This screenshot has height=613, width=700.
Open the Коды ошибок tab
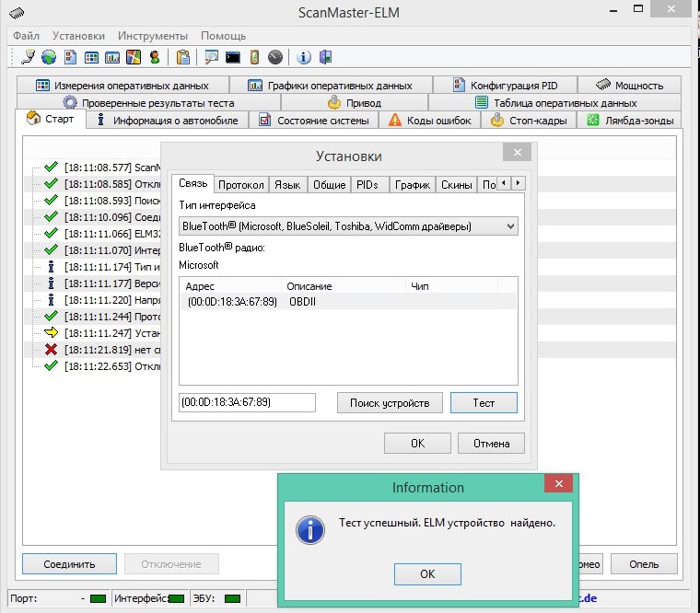(x=430, y=121)
